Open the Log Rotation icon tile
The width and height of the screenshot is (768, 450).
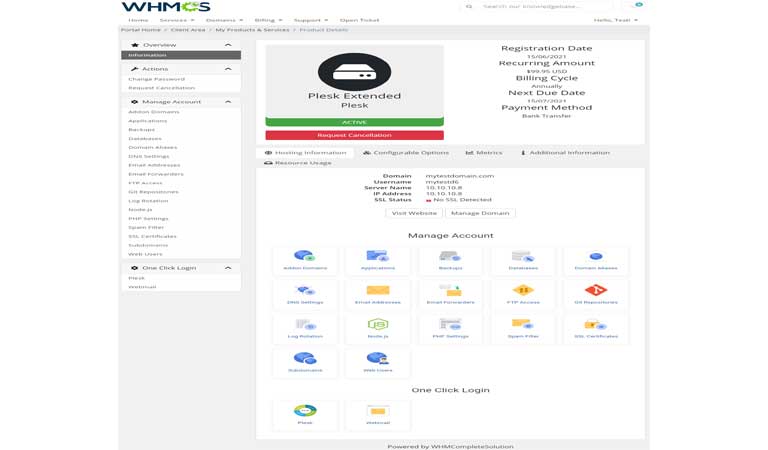(x=305, y=329)
